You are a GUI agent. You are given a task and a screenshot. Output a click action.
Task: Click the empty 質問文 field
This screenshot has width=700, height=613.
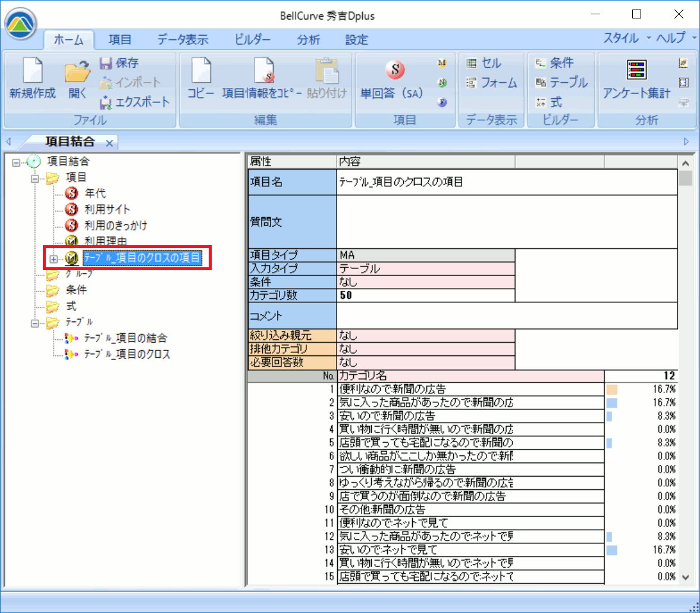click(507, 221)
